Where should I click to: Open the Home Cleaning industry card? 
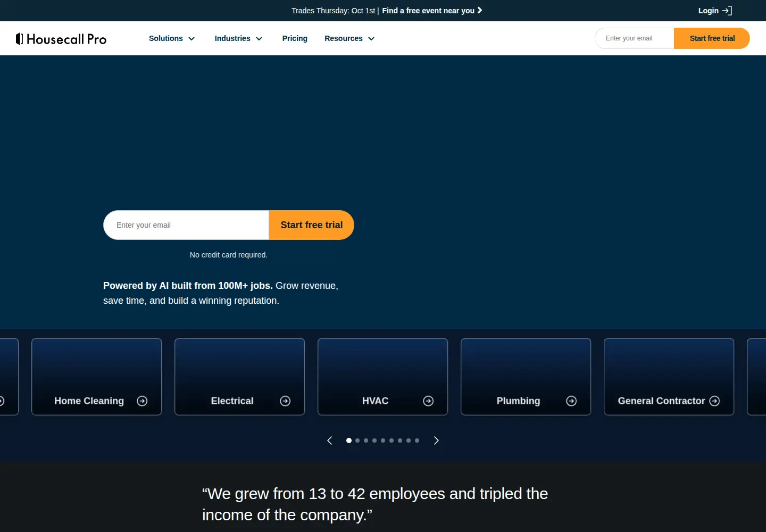tap(97, 377)
